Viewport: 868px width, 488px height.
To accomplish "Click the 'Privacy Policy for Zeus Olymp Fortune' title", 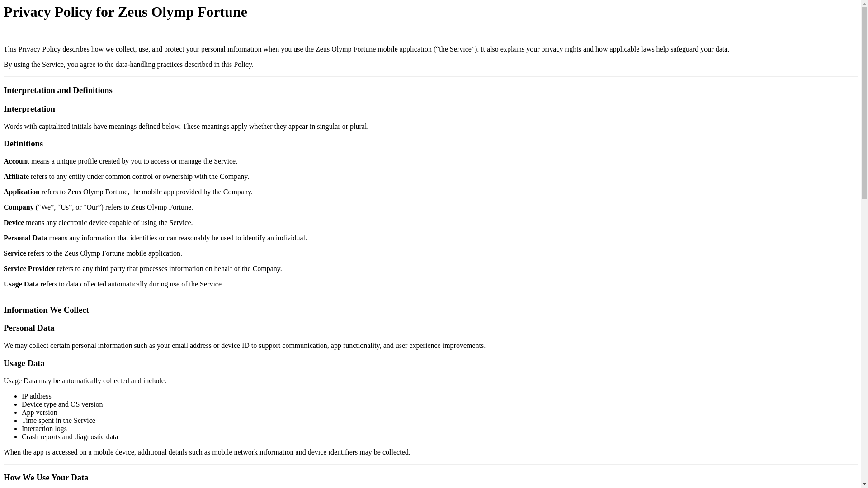I will [125, 12].
